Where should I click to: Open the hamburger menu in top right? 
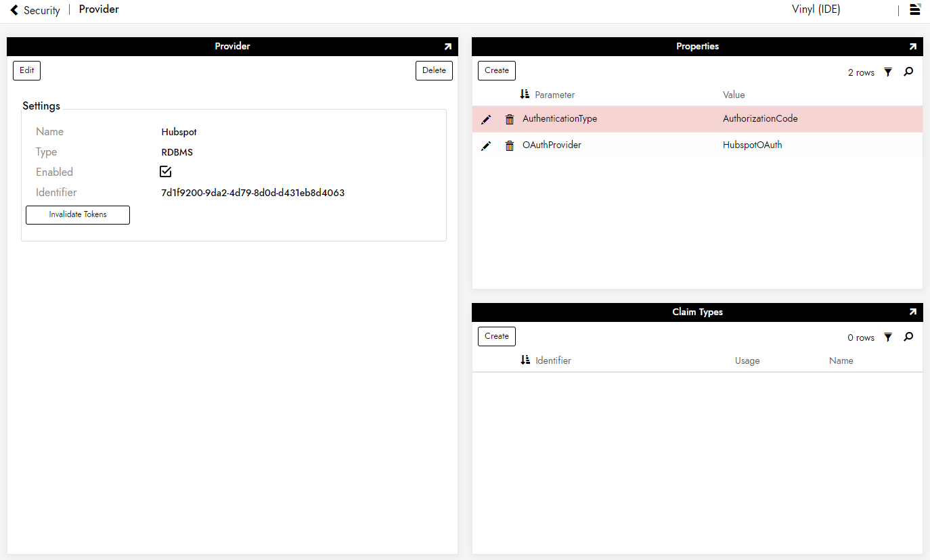[914, 9]
